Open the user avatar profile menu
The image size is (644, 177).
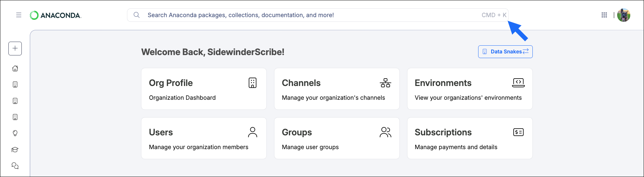pos(624,15)
